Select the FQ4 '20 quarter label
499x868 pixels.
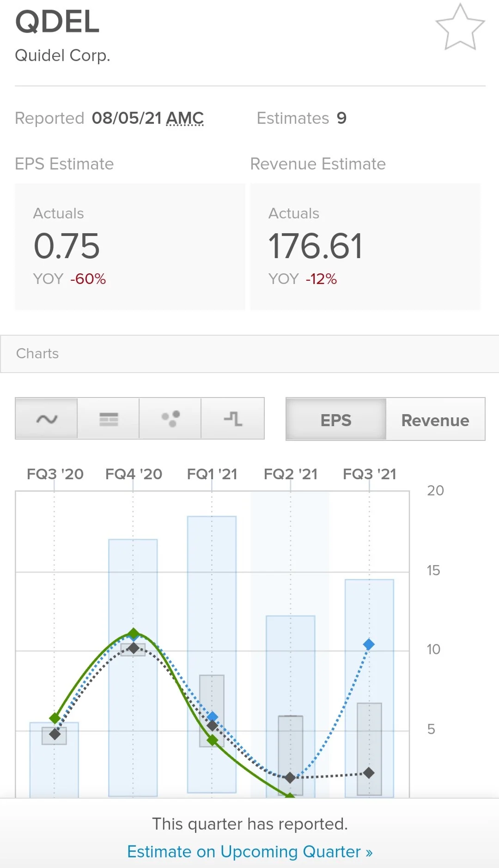click(x=134, y=474)
